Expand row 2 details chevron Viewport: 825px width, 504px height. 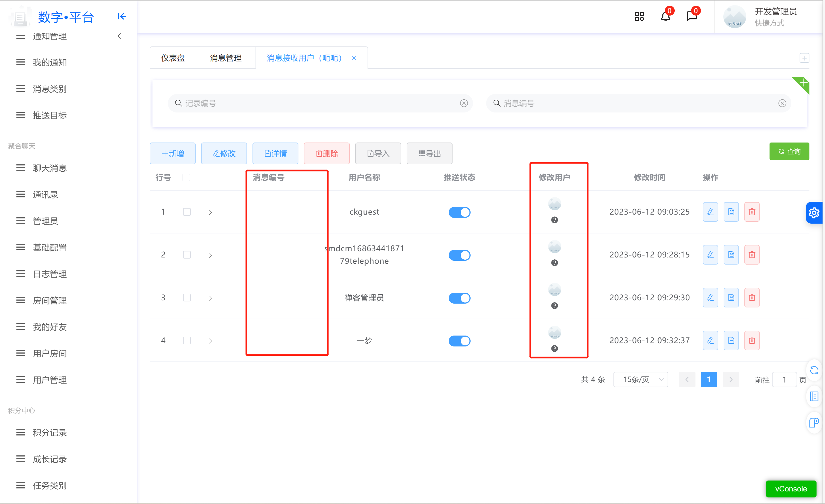210,255
